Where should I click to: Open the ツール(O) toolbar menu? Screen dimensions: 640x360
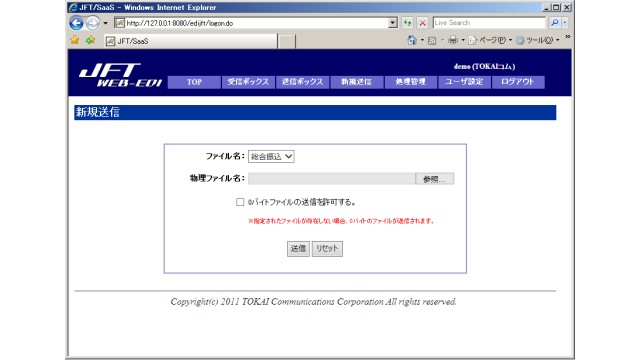[x=538, y=40]
